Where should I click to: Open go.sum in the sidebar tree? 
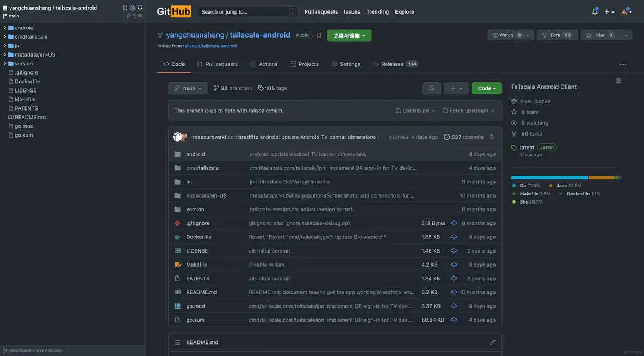pyautogui.click(x=24, y=135)
